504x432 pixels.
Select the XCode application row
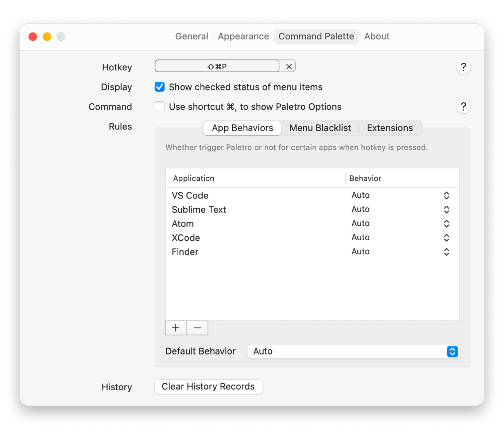coord(312,238)
